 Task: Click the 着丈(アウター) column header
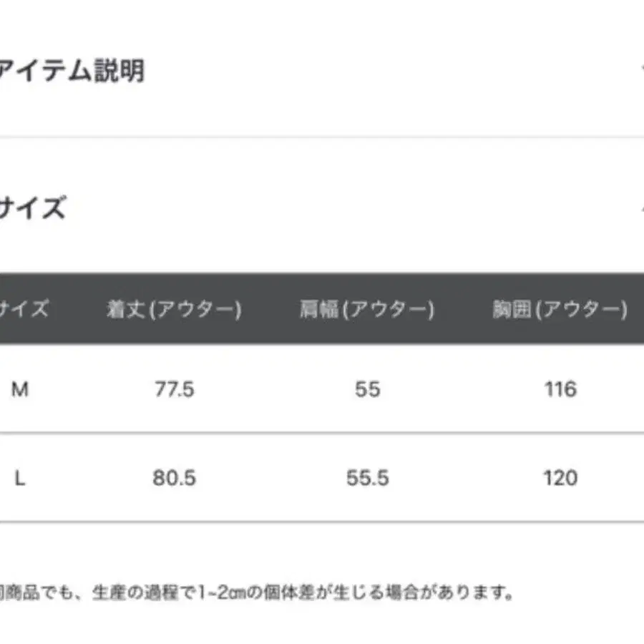174,309
